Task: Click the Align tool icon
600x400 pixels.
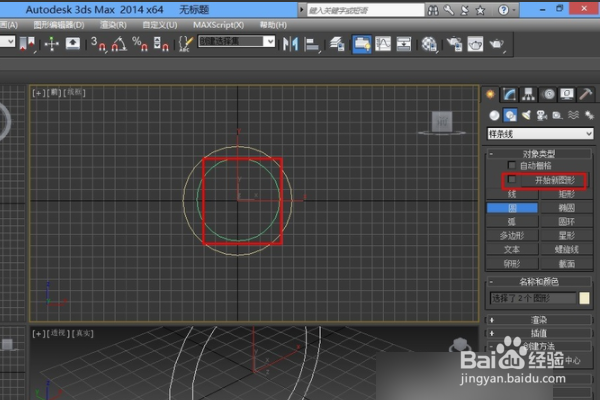Action: coord(311,44)
